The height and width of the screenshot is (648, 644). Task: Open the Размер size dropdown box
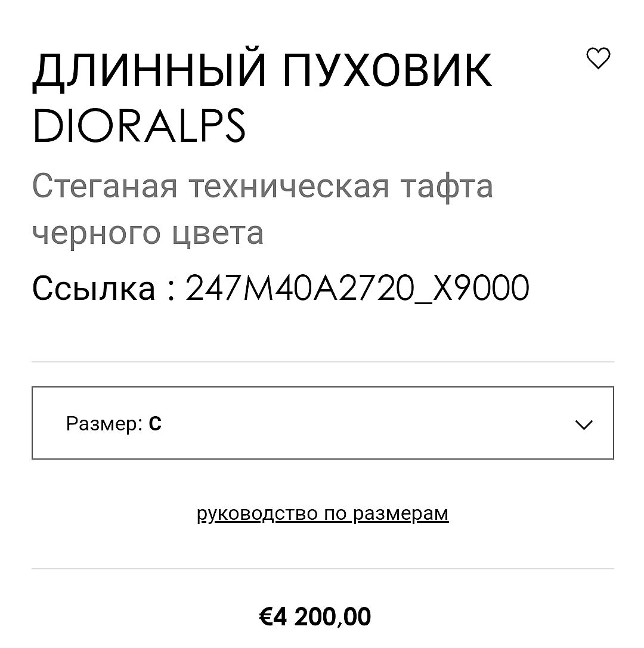point(322,423)
